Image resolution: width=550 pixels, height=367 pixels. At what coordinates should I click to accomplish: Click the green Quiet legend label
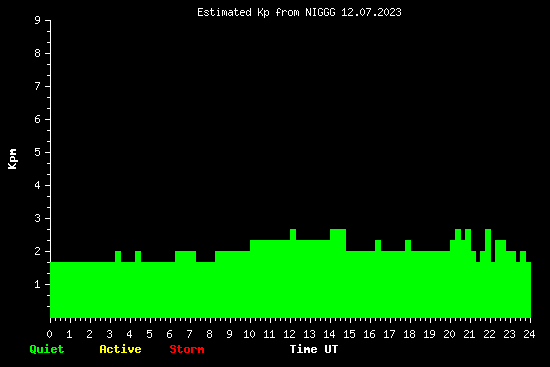click(x=47, y=349)
